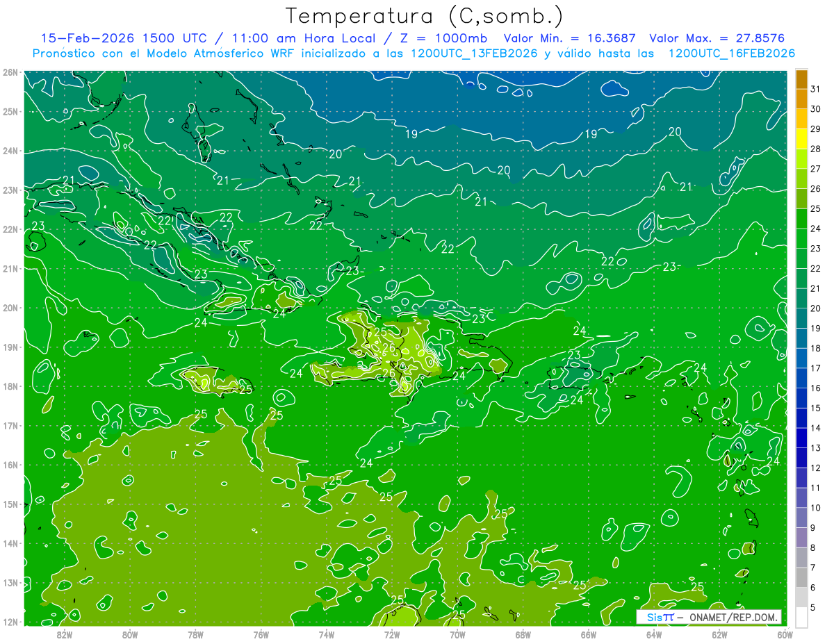This screenshot has width=834, height=644.
Task: Select the '15-Feb-2026 1500 UTC' date text
Action: tap(124, 39)
